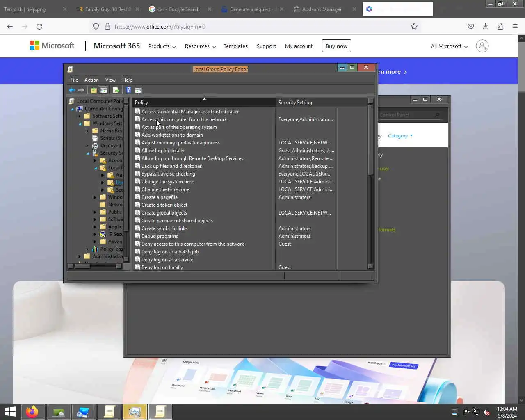
Task: Click the Microsoft logo
Action: [52, 46]
